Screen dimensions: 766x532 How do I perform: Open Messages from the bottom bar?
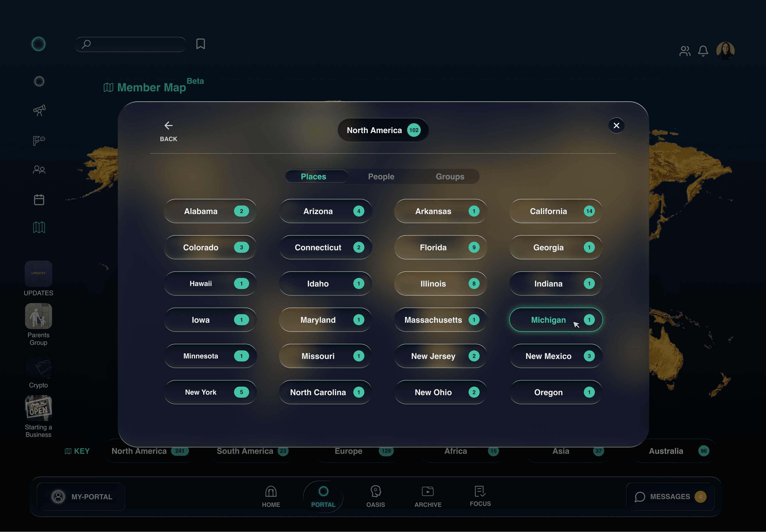[670, 496]
